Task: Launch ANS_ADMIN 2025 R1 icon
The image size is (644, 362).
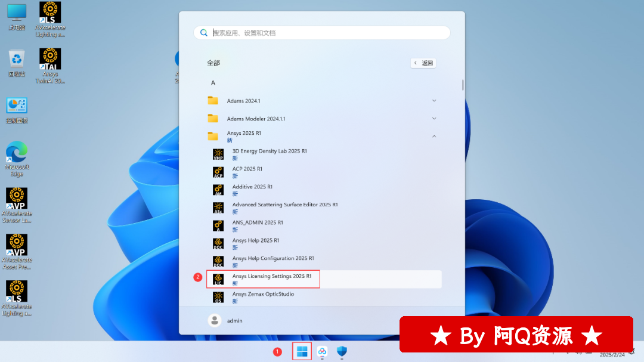Action: (218, 225)
